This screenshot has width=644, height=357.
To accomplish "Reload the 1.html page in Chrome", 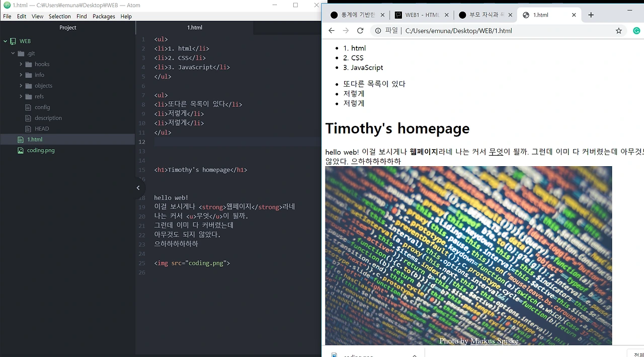I will [360, 31].
